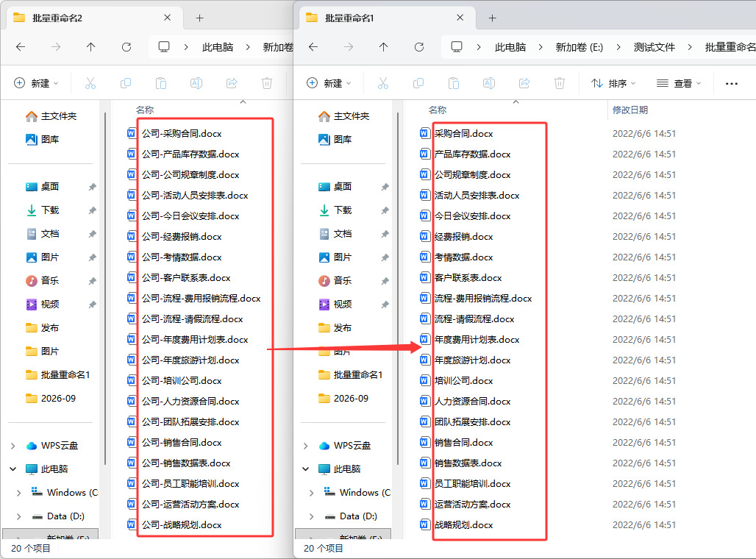Image resolution: width=756 pixels, height=559 pixels.
Task: Click the chevron after 测试文件 in address bar
Action: tap(690, 47)
